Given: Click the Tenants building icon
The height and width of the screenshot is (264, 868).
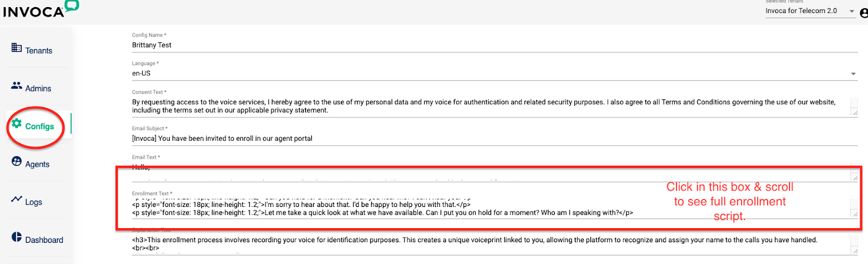Looking at the screenshot, I should [16, 48].
